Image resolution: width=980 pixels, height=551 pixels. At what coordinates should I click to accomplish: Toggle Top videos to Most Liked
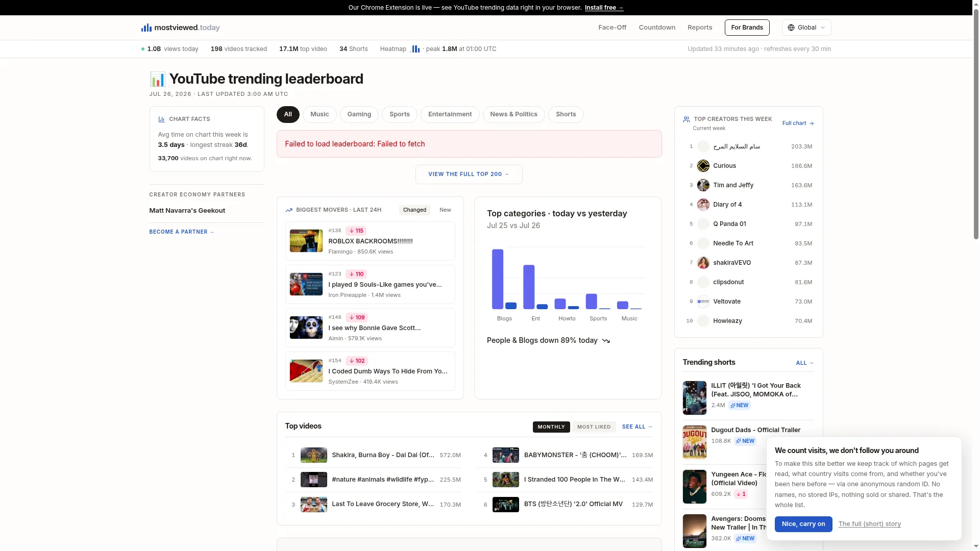click(x=594, y=427)
